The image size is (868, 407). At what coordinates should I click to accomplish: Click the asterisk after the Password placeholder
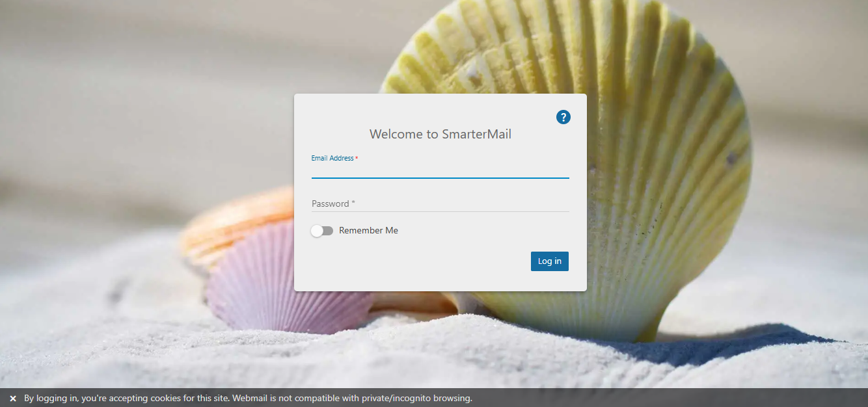pyautogui.click(x=353, y=203)
